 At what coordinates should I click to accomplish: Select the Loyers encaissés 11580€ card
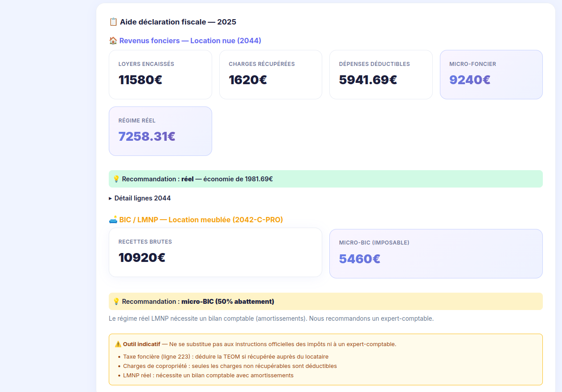pyautogui.click(x=160, y=74)
